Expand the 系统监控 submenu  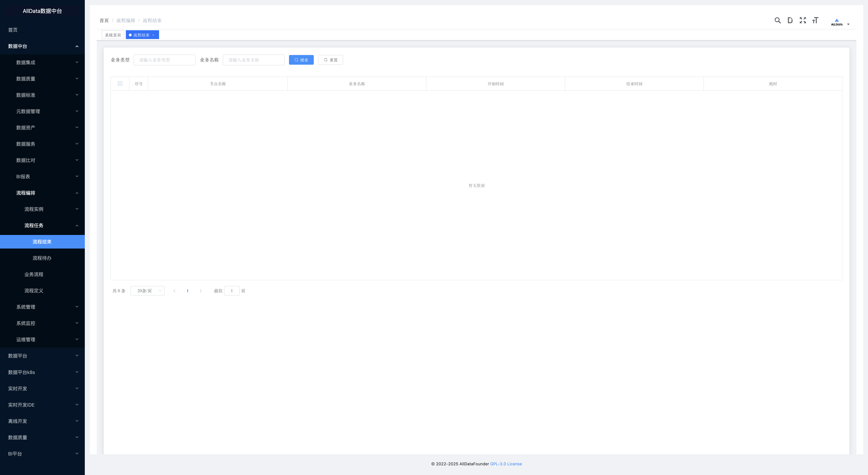tap(42, 323)
